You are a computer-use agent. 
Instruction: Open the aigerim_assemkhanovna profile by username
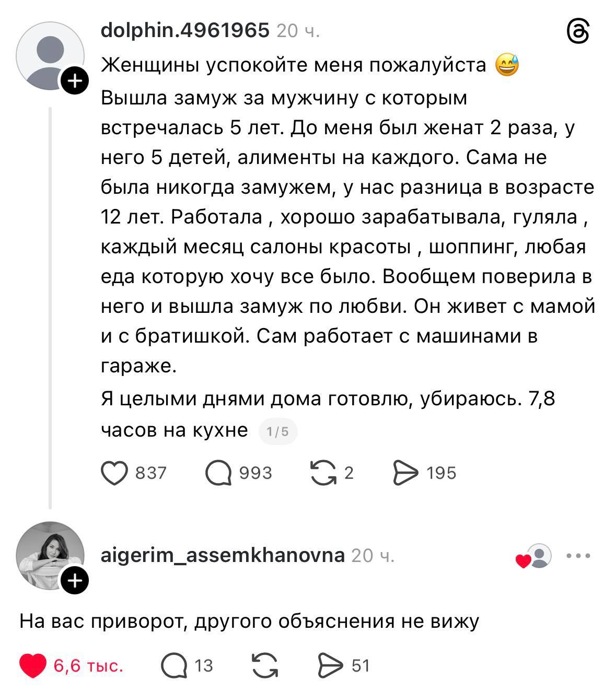click(223, 555)
